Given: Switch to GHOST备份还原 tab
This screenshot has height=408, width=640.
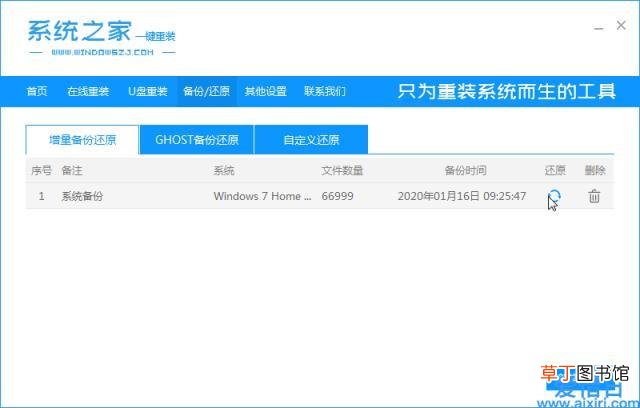Looking at the screenshot, I should [196, 140].
